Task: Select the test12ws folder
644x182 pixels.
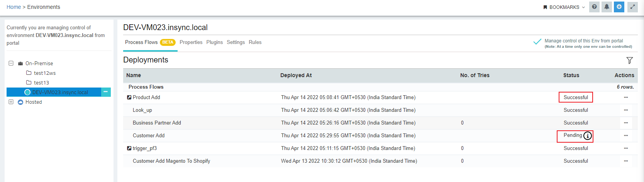Action: [x=44, y=73]
